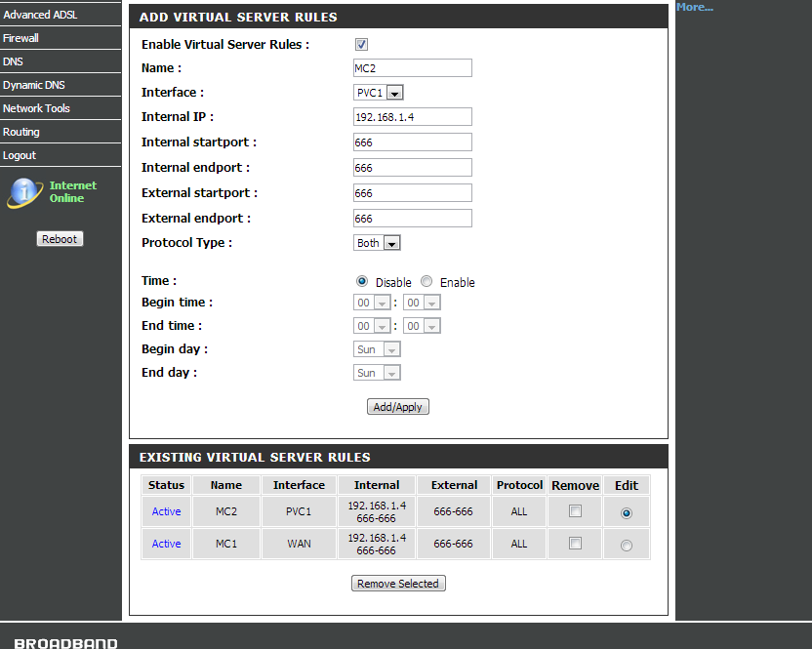Click Active status link for MC2

[x=166, y=511]
